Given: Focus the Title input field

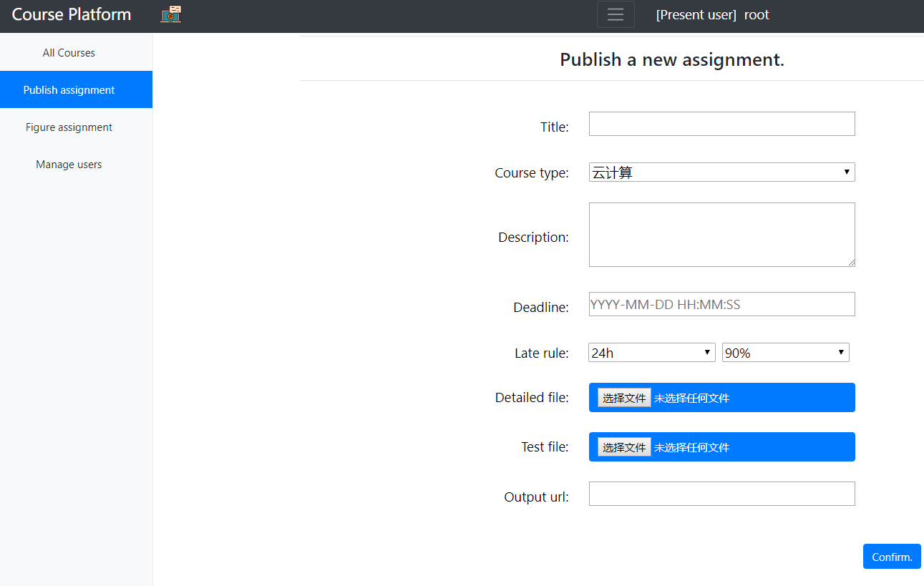Looking at the screenshot, I should click(x=721, y=124).
